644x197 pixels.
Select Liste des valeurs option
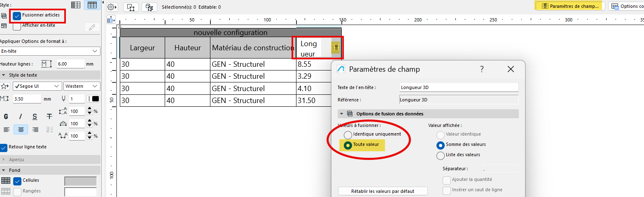[x=441, y=155]
